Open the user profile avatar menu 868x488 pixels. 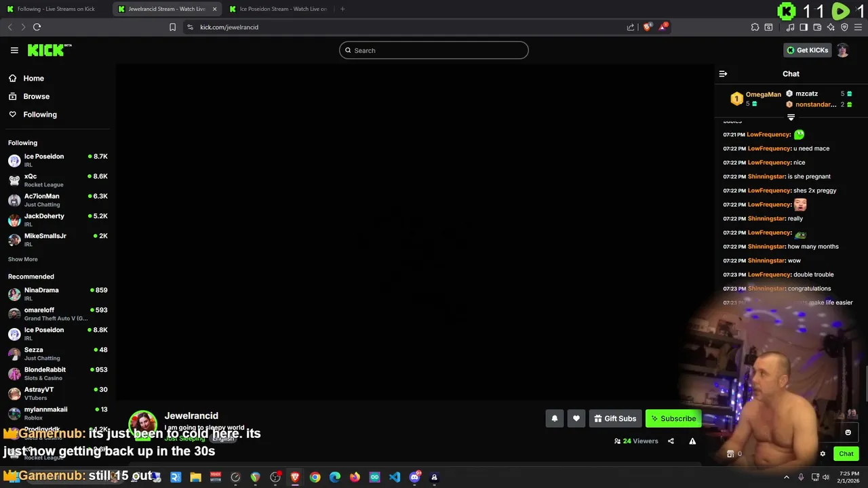pos(842,50)
